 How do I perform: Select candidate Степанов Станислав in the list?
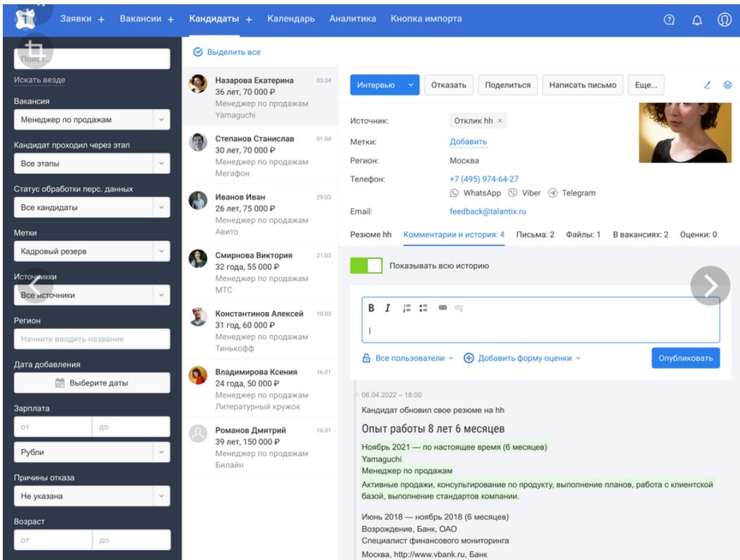click(254, 139)
